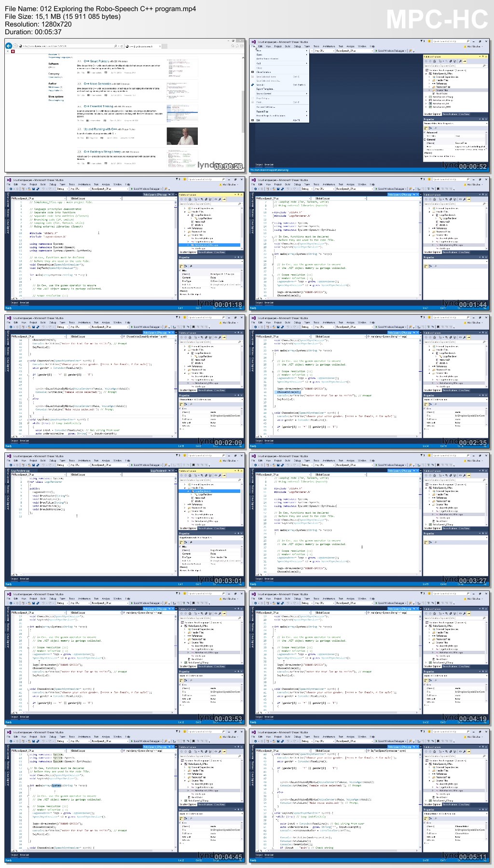Click the 'File Name: 012 Exploring the Robo-Speech' header line

click(x=100, y=9)
